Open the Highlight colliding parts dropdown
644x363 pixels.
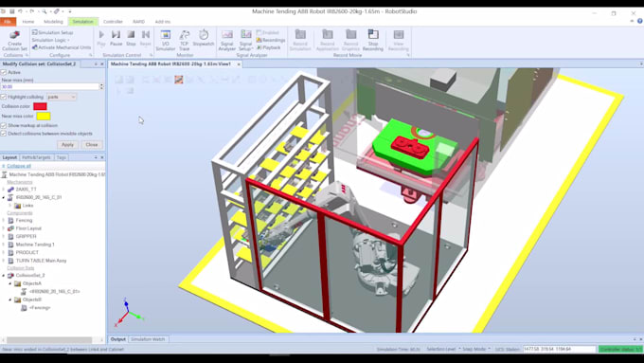pos(62,97)
